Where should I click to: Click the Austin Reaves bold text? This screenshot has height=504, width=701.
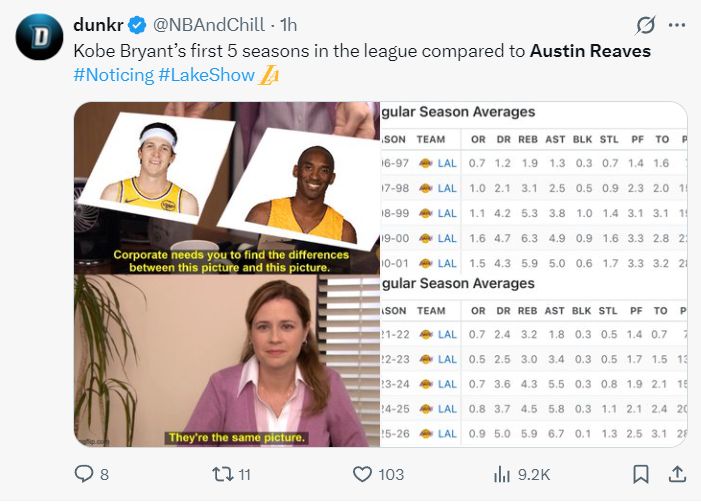click(x=590, y=50)
